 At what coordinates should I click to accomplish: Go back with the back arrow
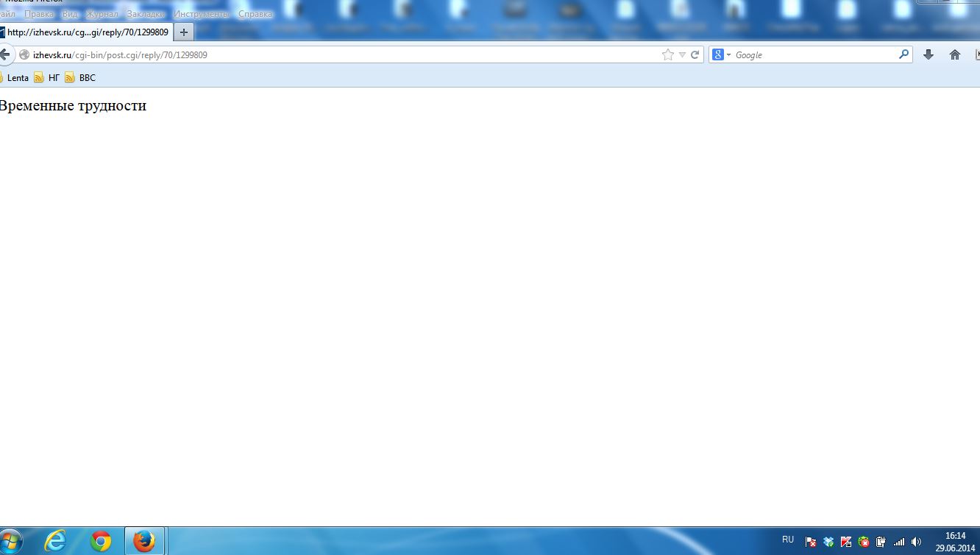point(6,54)
